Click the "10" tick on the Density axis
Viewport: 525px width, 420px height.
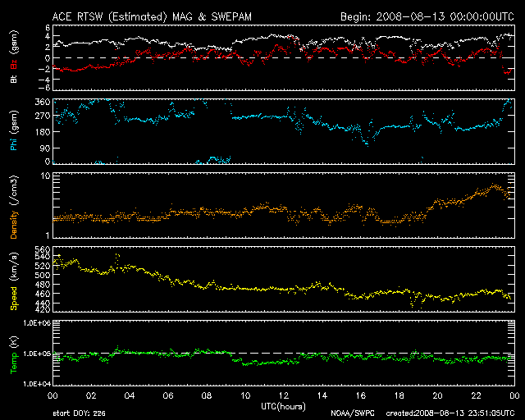(x=46, y=176)
